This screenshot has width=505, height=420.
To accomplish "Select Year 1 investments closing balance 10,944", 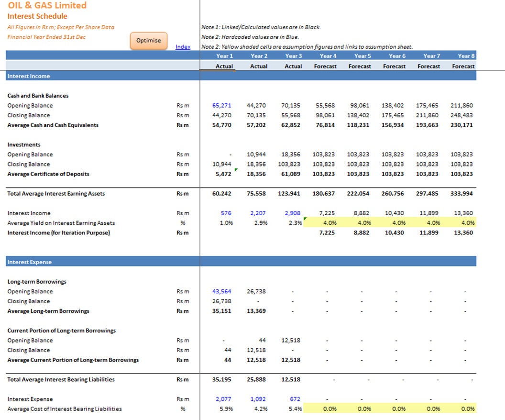I will [221, 164].
